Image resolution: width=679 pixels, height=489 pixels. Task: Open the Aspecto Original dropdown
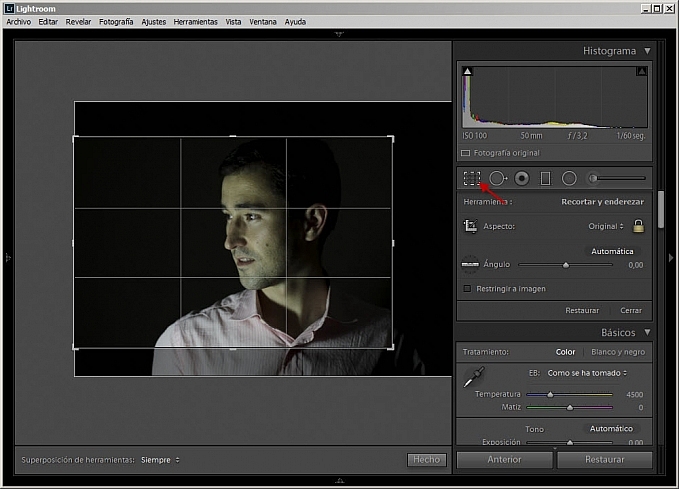coord(606,226)
